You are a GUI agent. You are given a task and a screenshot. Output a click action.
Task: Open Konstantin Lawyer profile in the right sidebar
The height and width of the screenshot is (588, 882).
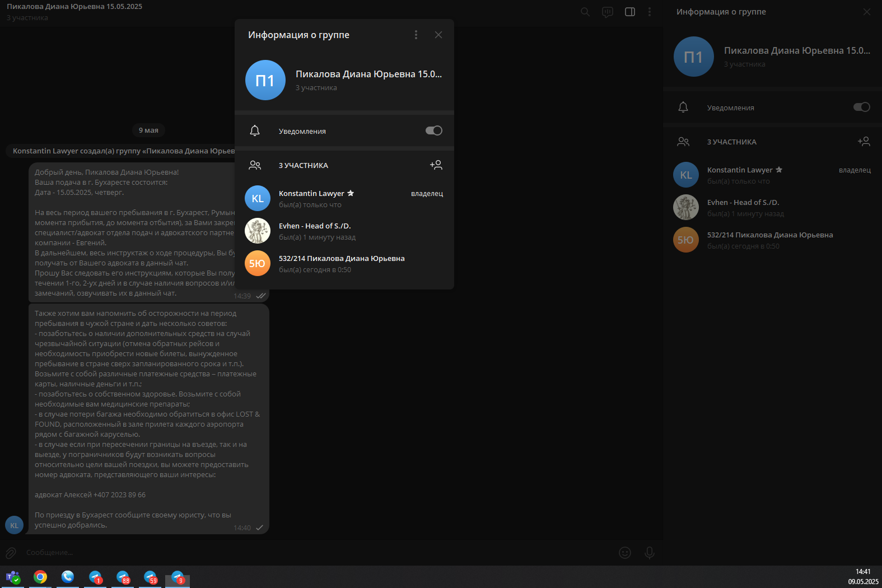click(x=772, y=175)
